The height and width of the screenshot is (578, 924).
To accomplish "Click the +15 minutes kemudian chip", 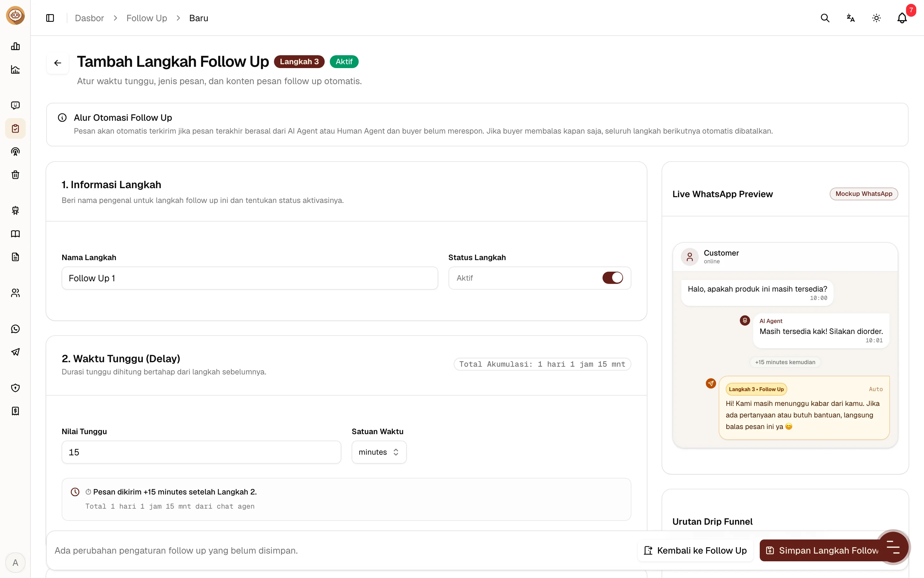I will point(785,362).
